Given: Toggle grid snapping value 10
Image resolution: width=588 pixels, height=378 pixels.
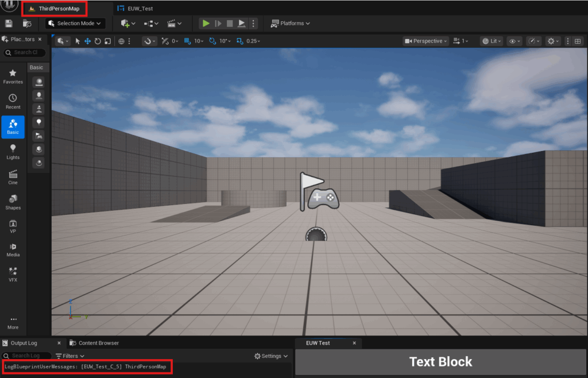Looking at the screenshot, I should (196, 41).
